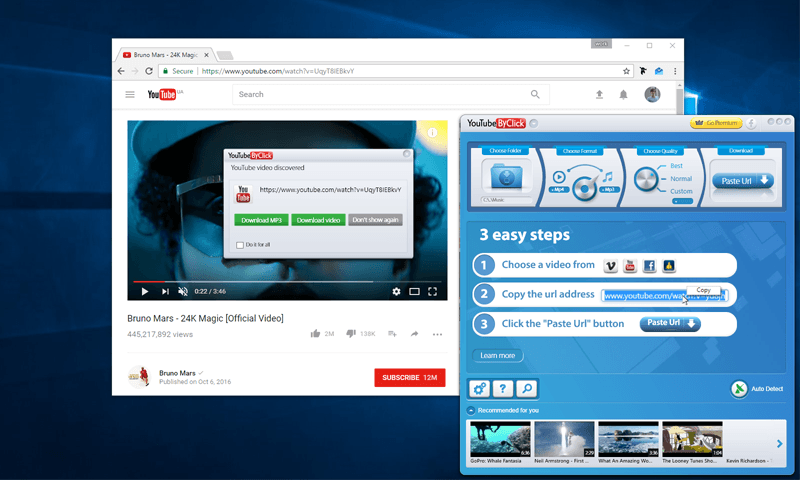Open GoPro: Whale Fantasia thumbnail
Viewport: 800px width, 480px height.
click(500, 439)
